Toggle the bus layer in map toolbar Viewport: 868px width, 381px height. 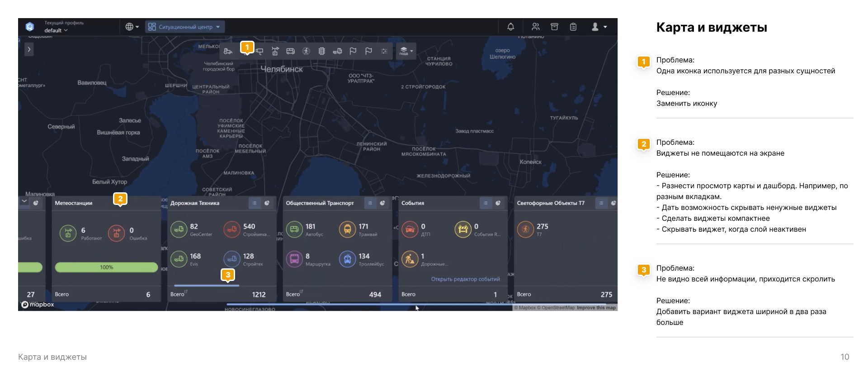click(x=290, y=51)
